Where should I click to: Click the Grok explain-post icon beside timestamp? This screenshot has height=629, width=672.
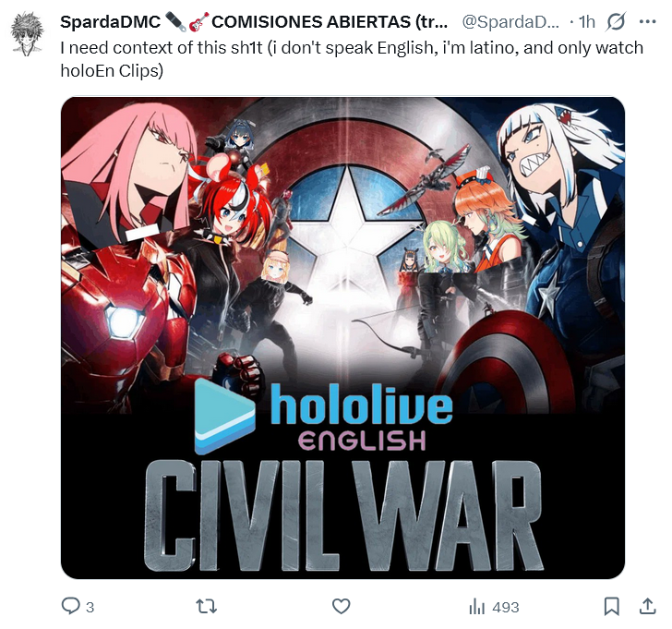[616, 21]
